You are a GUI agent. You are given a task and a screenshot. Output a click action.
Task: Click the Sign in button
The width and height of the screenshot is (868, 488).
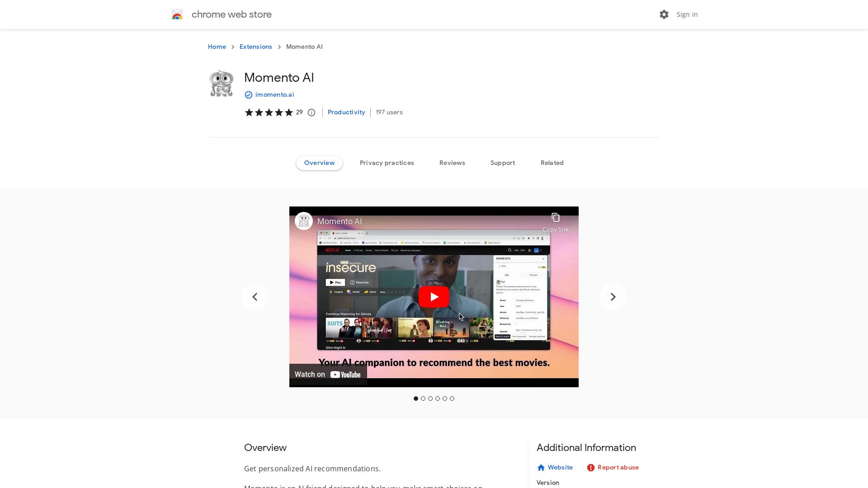coord(687,14)
